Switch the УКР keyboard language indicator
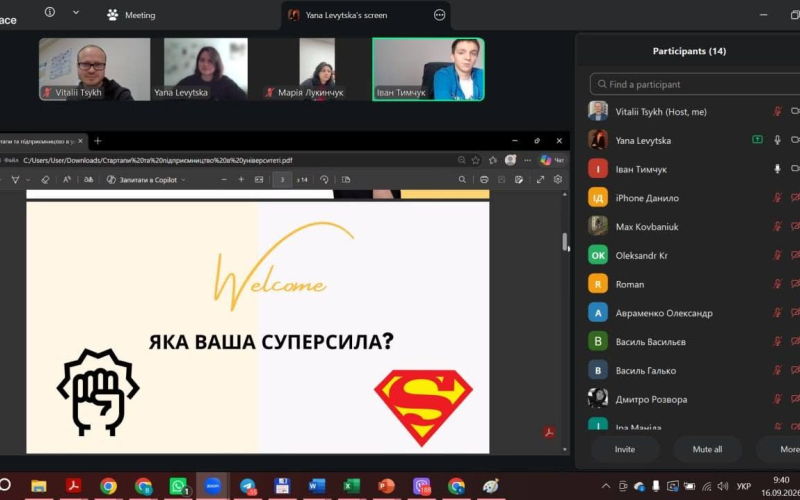This screenshot has width=800, height=500. pyautogui.click(x=743, y=486)
